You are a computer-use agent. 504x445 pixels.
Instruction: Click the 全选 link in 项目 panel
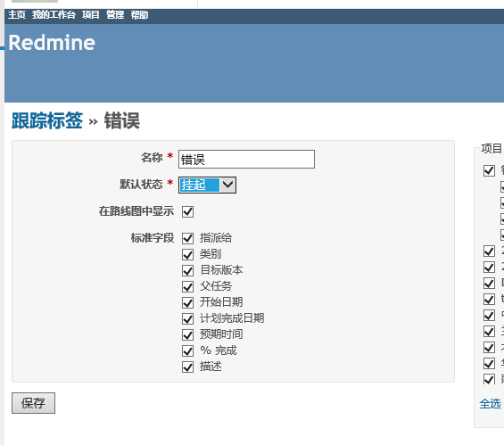click(x=491, y=404)
